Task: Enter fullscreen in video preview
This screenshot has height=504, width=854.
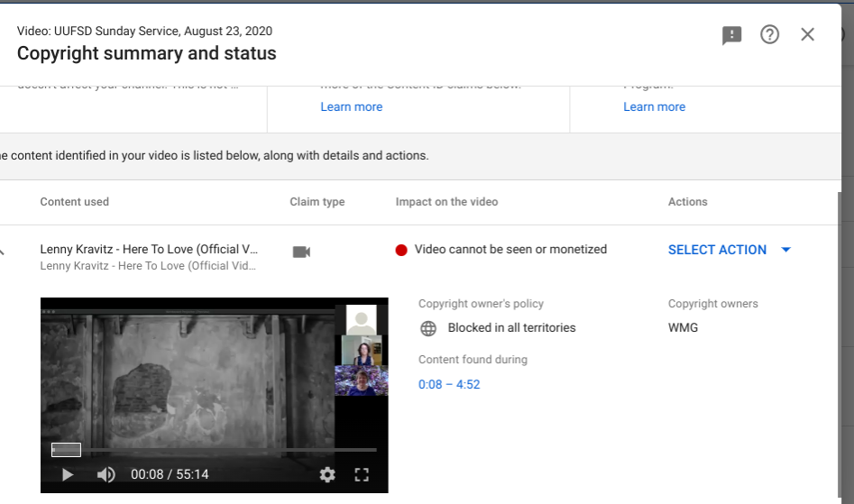Action: pyautogui.click(x=362, y=474)
